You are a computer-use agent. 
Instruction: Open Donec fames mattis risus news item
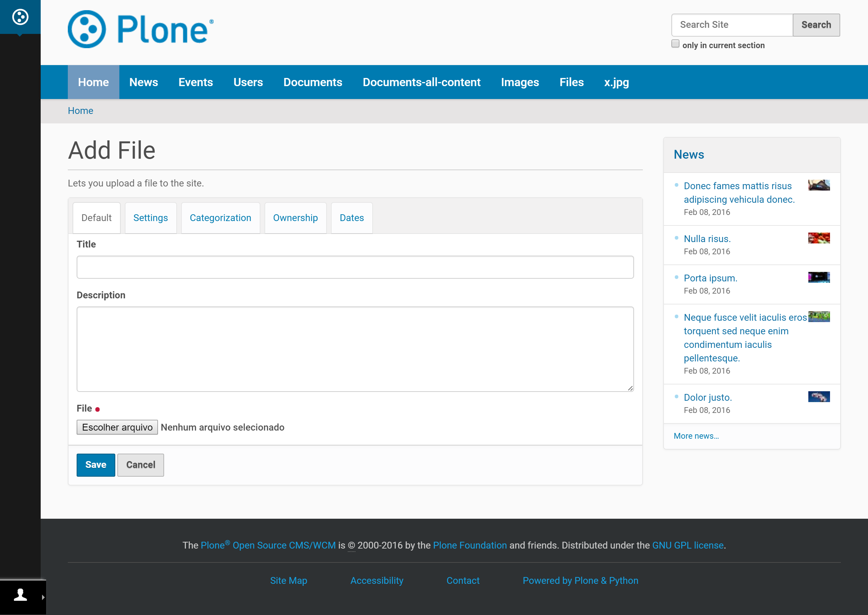(739, 193)
